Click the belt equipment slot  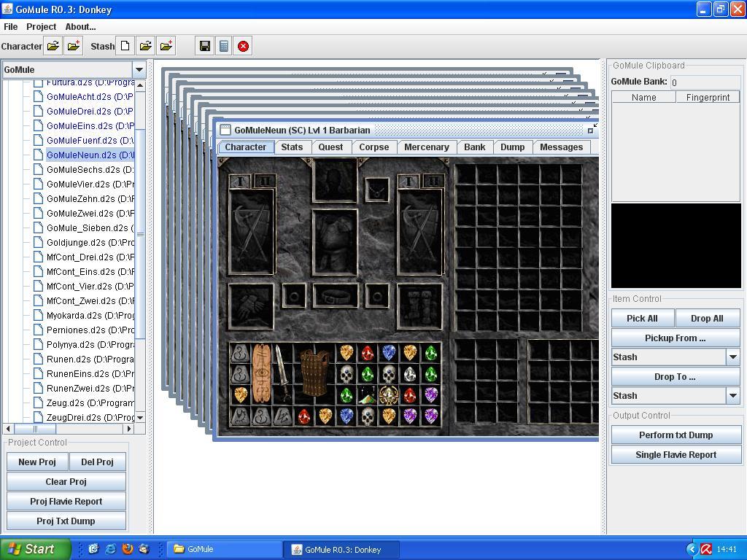335,296
